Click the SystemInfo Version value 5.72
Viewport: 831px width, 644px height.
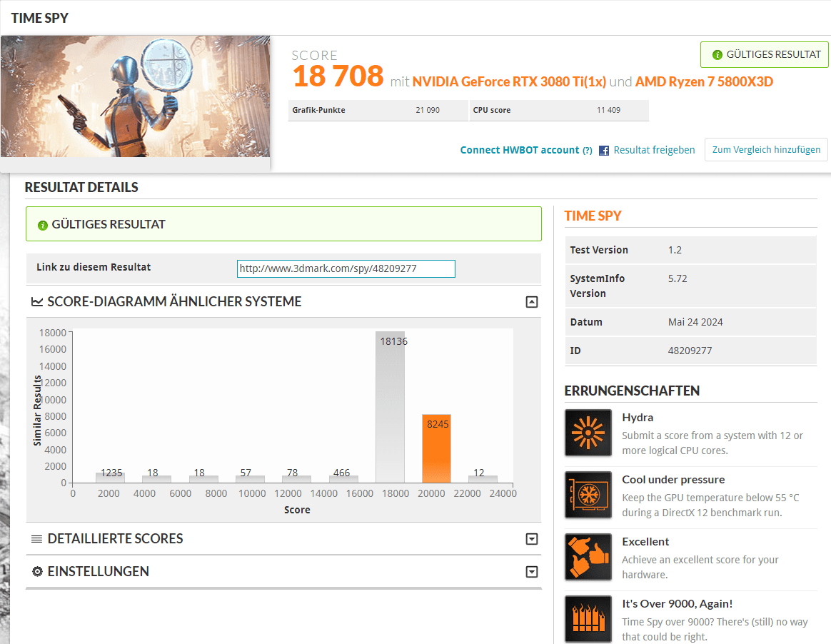[x=678, y=278]
